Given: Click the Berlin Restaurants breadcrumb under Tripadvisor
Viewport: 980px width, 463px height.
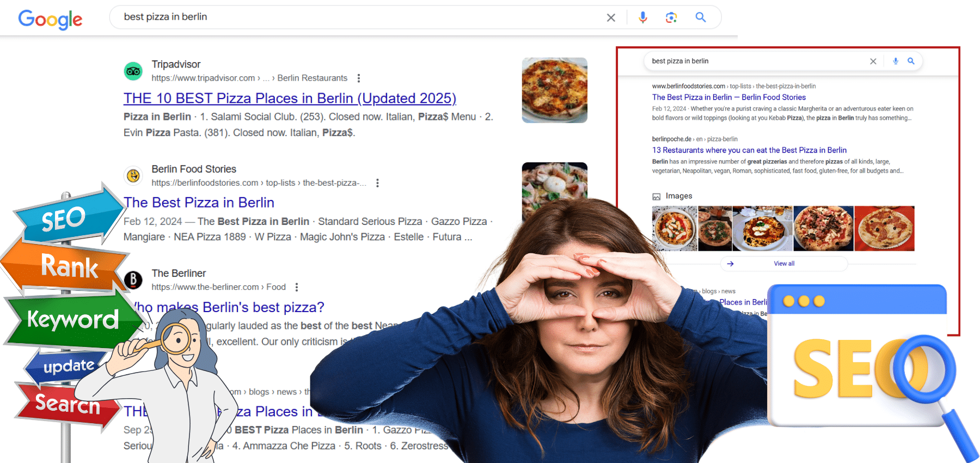Looking at the screenshot, I should [312, 78].
